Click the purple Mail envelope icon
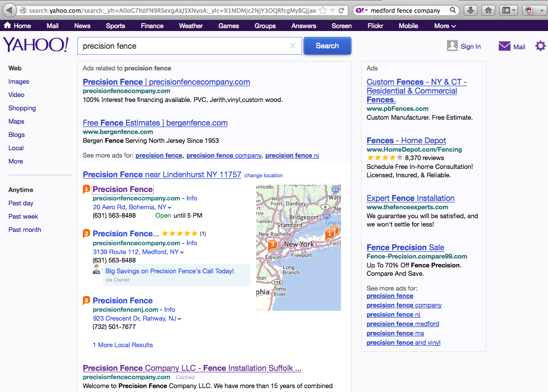This screenshot has height=392, width=548. point(504,46)
